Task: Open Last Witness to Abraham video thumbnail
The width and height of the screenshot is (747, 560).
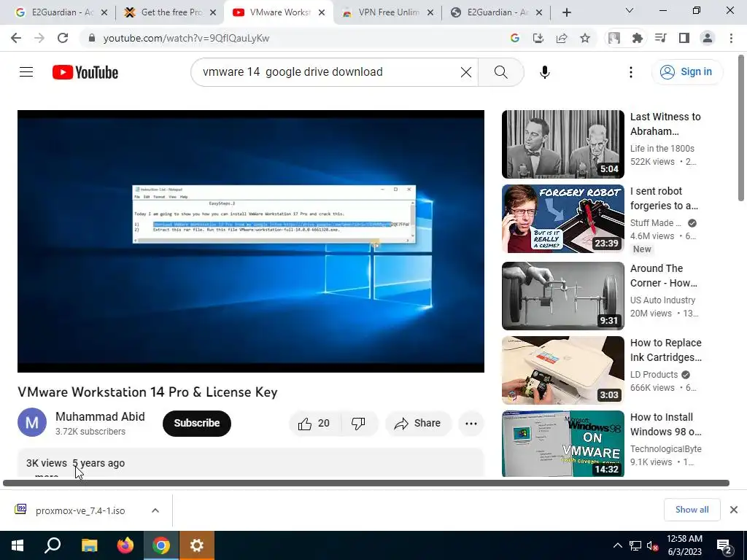Action: 562,144
